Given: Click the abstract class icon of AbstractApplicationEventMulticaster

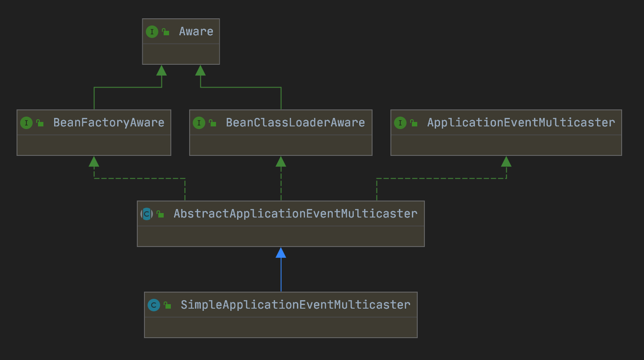Looking at the screenshot, I should tap(147, 214).
